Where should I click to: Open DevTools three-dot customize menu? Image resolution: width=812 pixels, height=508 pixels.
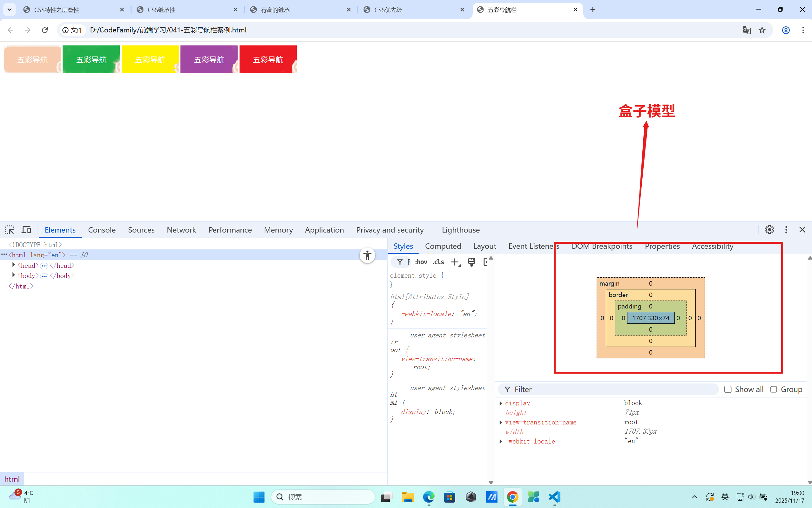(786, 230)
